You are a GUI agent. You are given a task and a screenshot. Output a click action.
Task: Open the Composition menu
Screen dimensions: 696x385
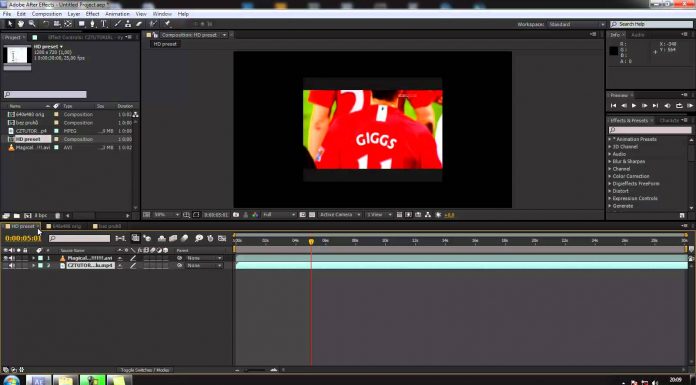(47, 14)
